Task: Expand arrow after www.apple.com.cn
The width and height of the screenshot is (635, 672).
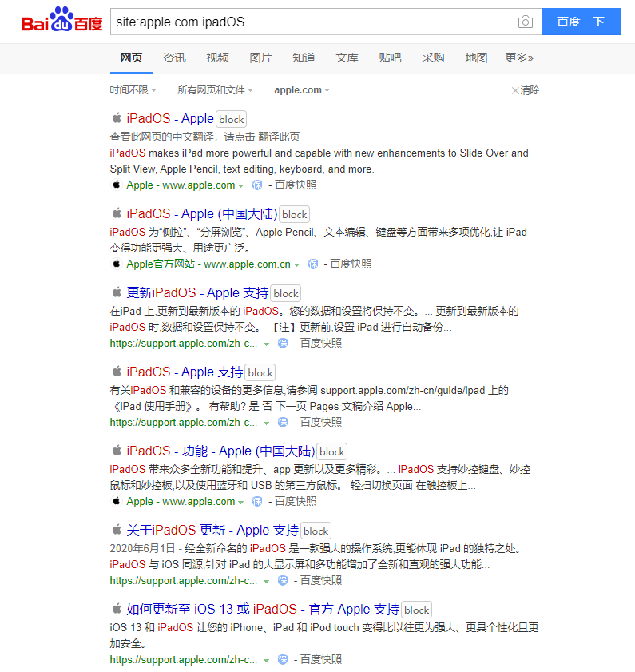Action: coord(296,265)
